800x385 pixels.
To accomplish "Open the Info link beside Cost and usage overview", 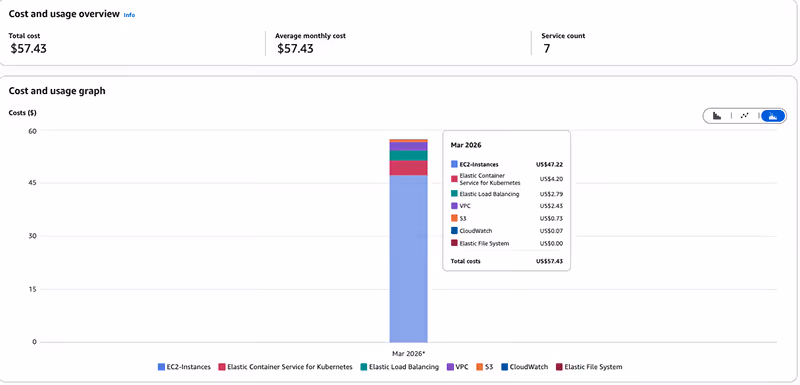I will point(130,15).
